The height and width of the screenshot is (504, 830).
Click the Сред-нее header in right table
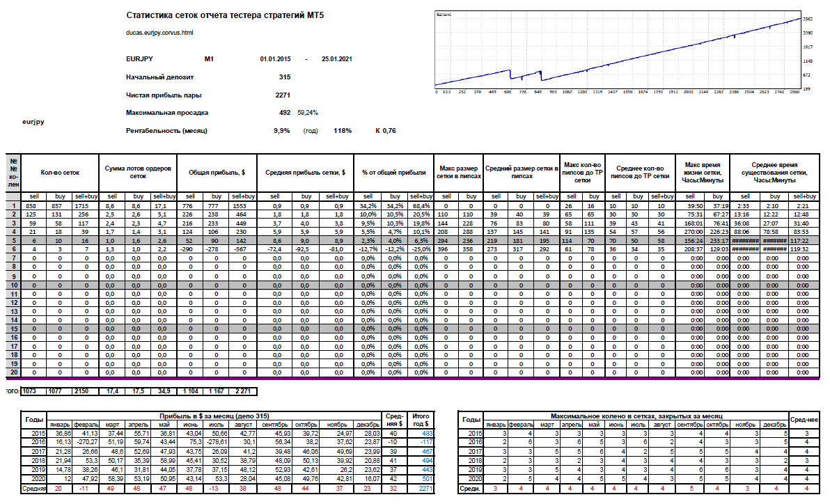(804, 420)
